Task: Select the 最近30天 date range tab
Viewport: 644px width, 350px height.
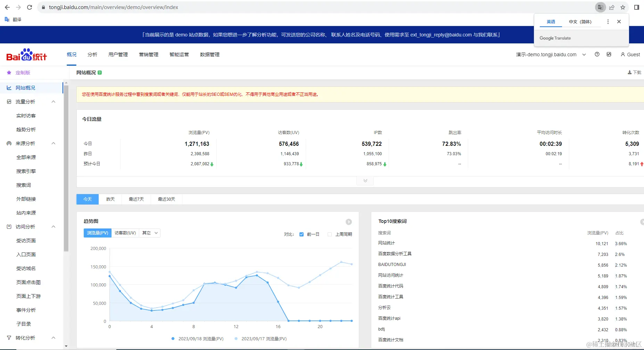Action: 166,199
